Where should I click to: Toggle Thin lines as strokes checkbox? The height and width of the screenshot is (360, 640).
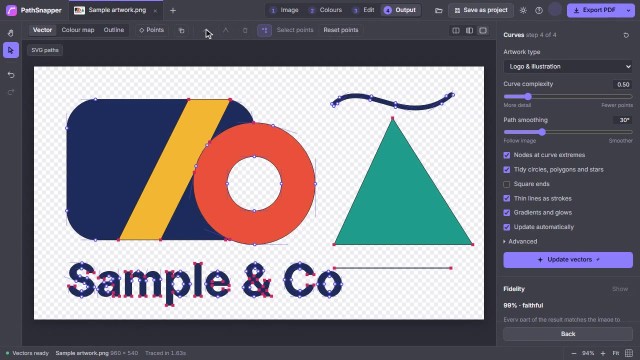pos(507,198)
